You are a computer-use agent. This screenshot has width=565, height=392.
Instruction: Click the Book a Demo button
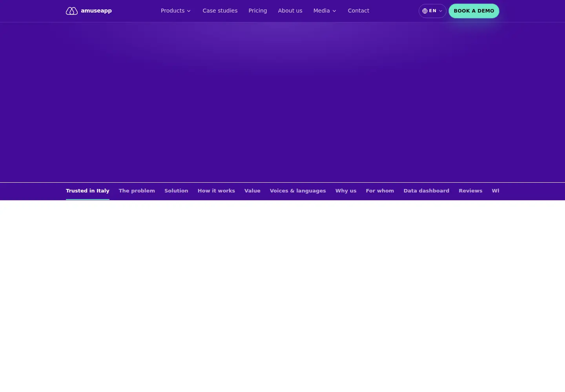(x=474, y=11)
